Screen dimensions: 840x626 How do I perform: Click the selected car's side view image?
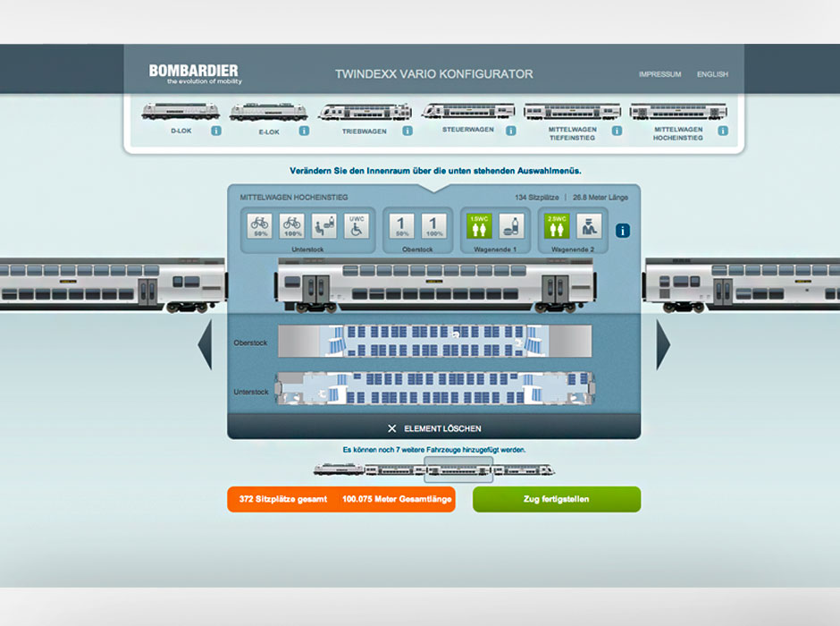[x=435, y=285]
